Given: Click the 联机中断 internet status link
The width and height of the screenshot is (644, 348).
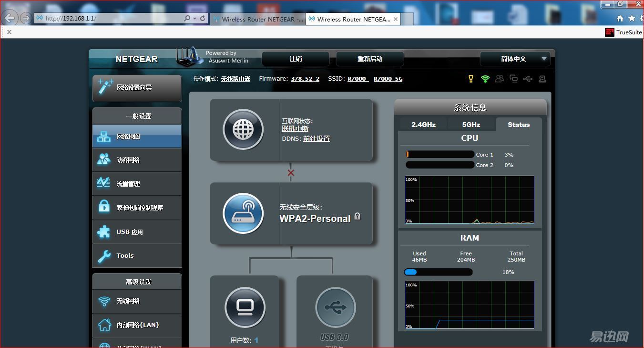Looking at the screenshot, I should tap(295, 129).
